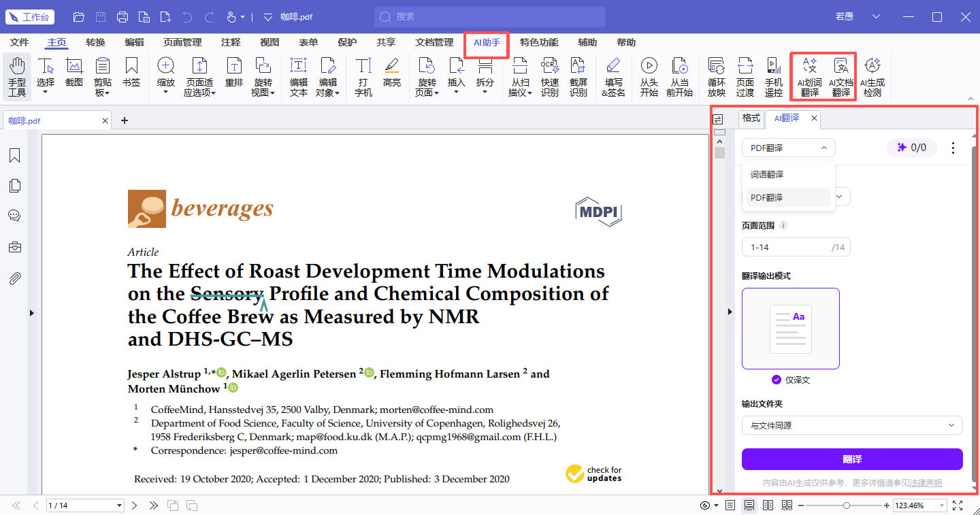Switch to continuous page view mode

(749, 505)
